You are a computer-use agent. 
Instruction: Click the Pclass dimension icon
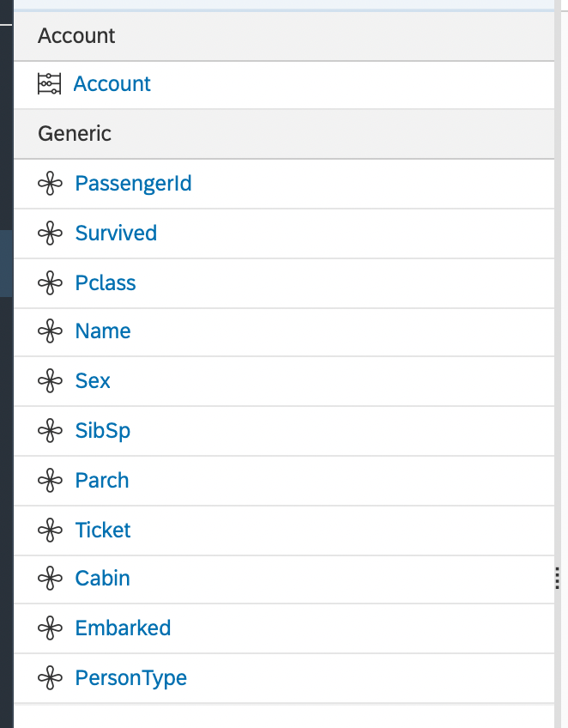tap(51, 283)
